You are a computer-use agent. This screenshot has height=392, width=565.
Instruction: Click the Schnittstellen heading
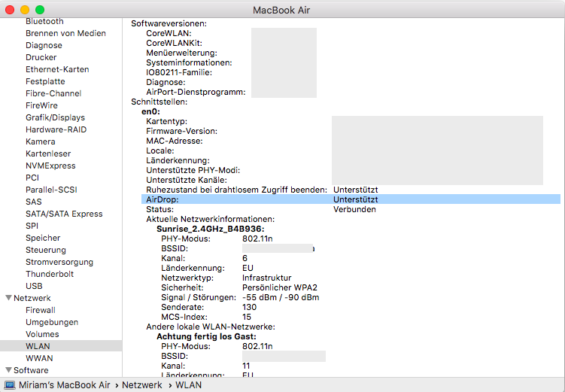(x=159, y=102)
